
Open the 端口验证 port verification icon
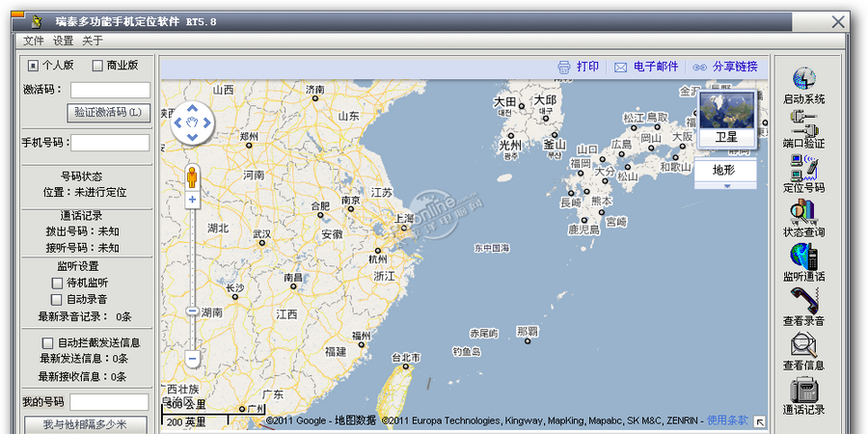tap(803, 122)
